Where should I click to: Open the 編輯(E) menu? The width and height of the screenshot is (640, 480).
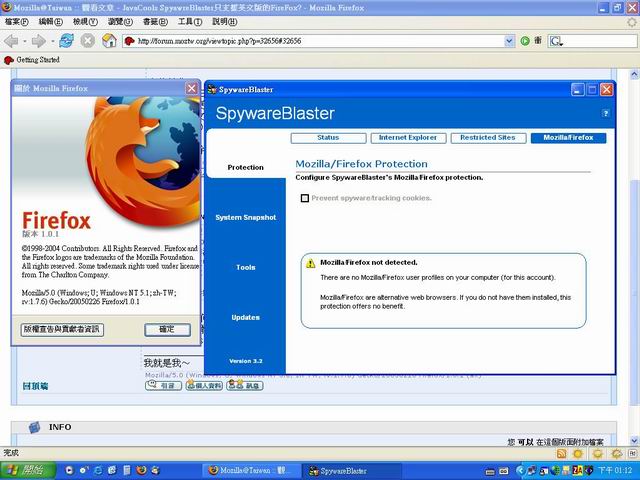click(x=51, y=22)
